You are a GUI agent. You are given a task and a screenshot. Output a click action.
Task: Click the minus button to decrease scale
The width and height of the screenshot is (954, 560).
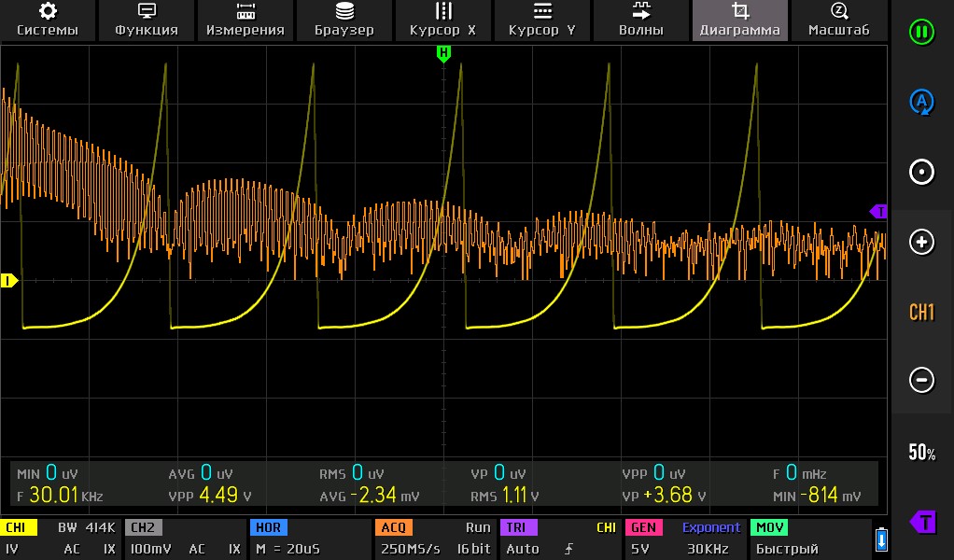tap(921, 380)
